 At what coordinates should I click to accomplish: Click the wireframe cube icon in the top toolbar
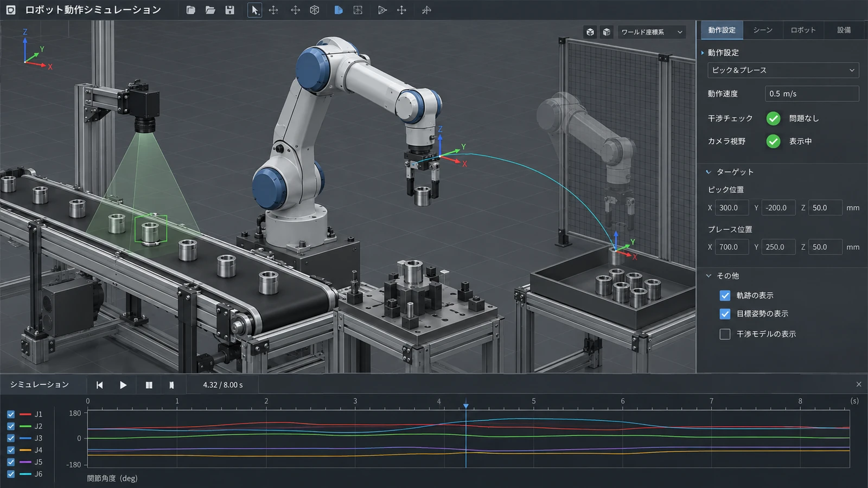pos(315,10)
